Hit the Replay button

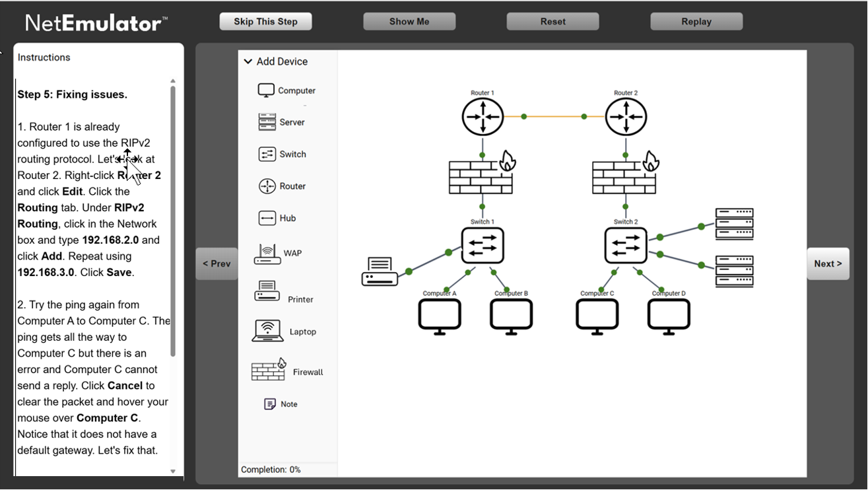coord(696,21)
